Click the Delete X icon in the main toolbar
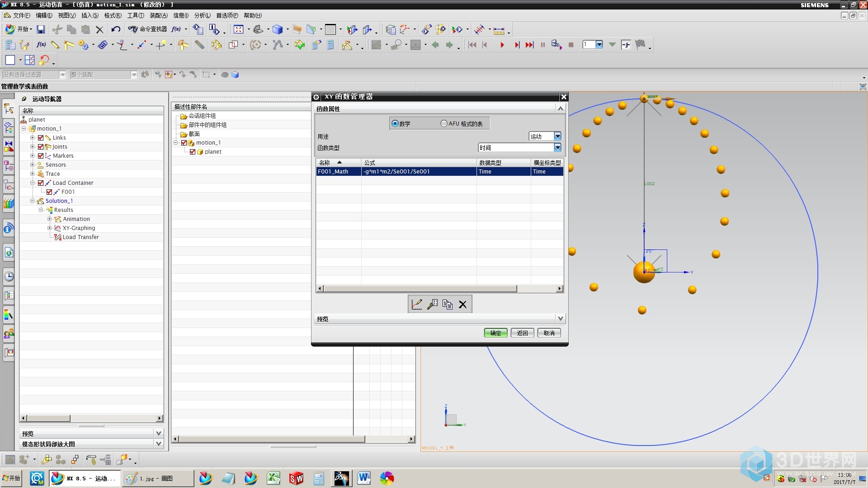The image size is (868, 488). click(99, 29)
